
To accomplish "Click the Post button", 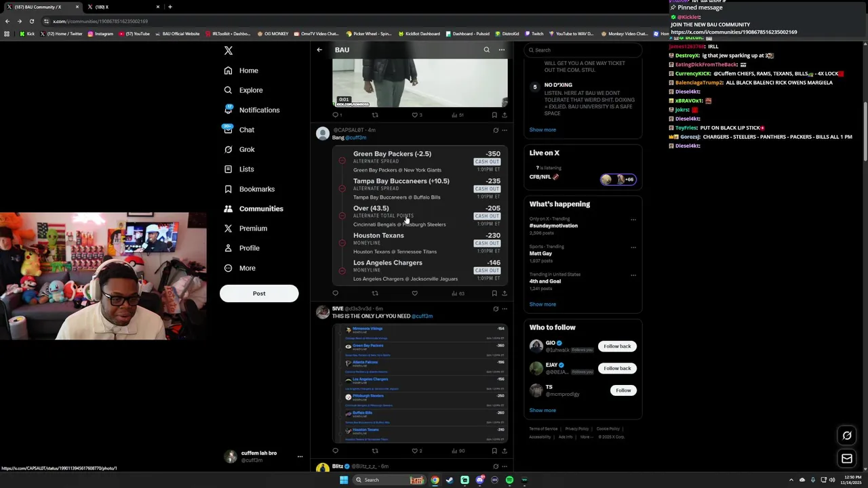I will click(259, 293).
